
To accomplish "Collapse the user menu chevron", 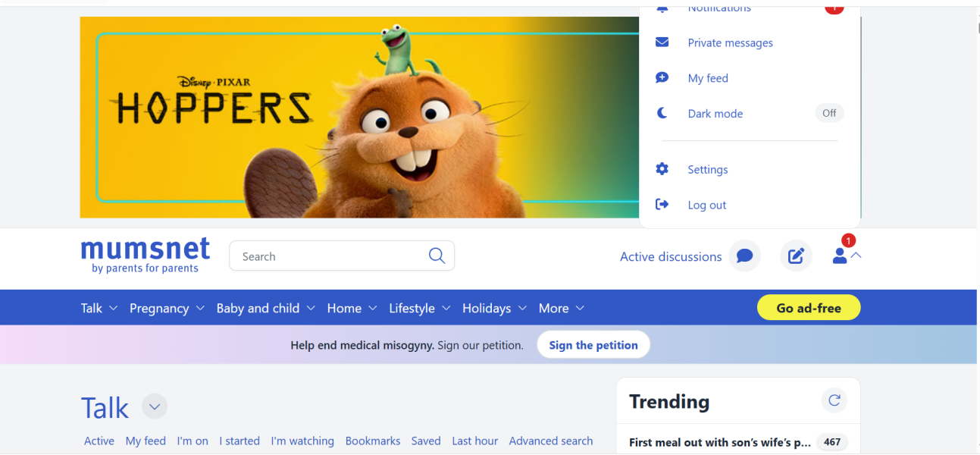I will [856, 256].
